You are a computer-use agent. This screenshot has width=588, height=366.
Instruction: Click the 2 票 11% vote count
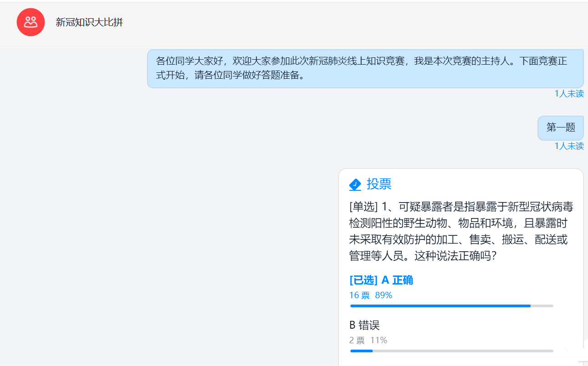pyautogui.click(x=368, y=341)
